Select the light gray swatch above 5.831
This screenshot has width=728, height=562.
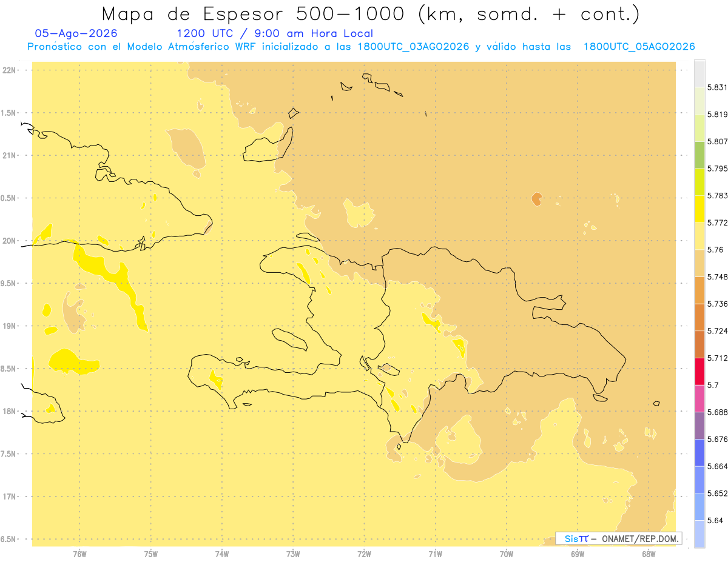pos(699,73)
